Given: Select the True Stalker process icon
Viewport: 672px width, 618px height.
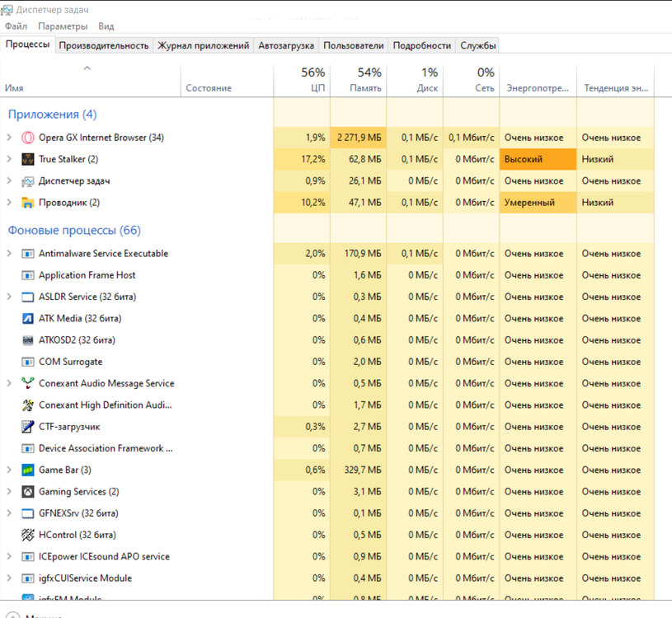Looking at the screenshot, I should tap(28, 159).
